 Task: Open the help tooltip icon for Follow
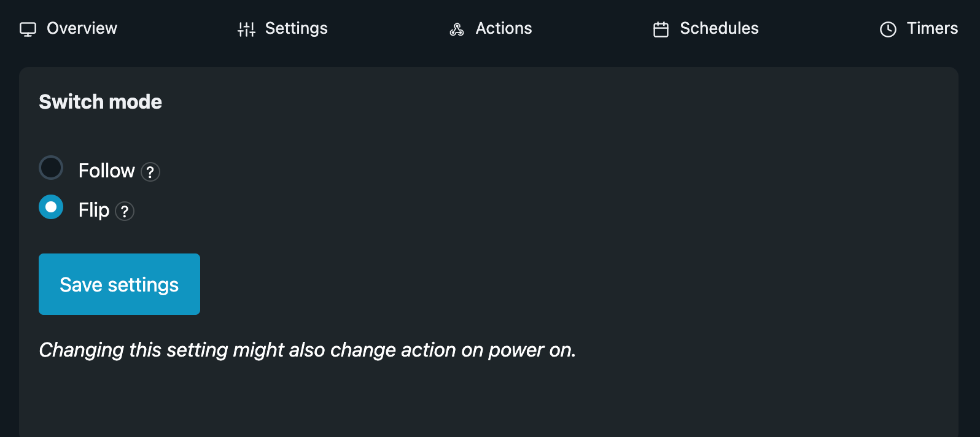(150, 172)
